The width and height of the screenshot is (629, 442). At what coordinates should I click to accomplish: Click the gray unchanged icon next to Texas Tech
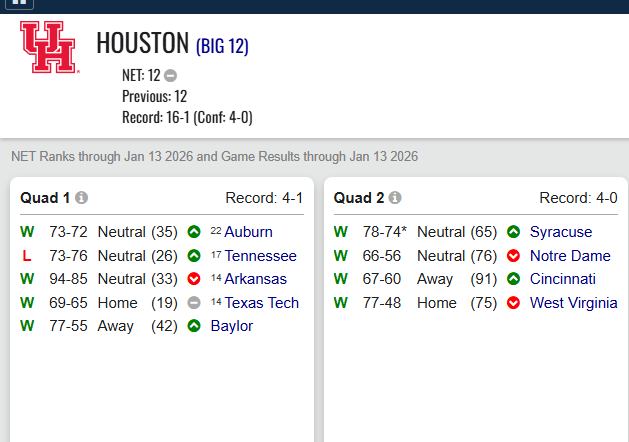point(194,303)
